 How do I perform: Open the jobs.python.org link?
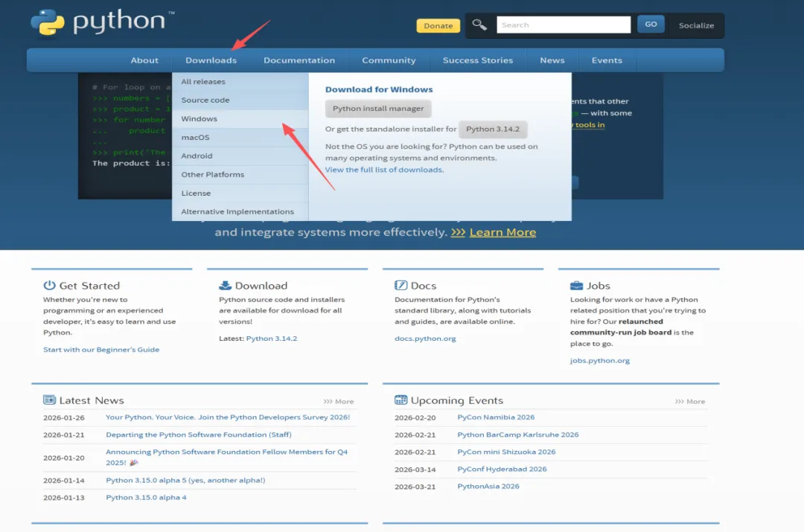pos(600,360)
